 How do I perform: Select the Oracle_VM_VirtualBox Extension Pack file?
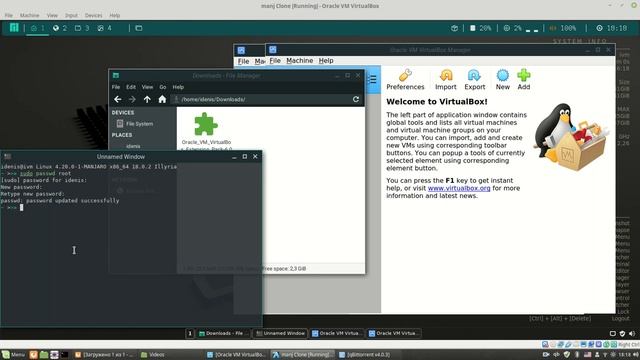tap(206, 131)
